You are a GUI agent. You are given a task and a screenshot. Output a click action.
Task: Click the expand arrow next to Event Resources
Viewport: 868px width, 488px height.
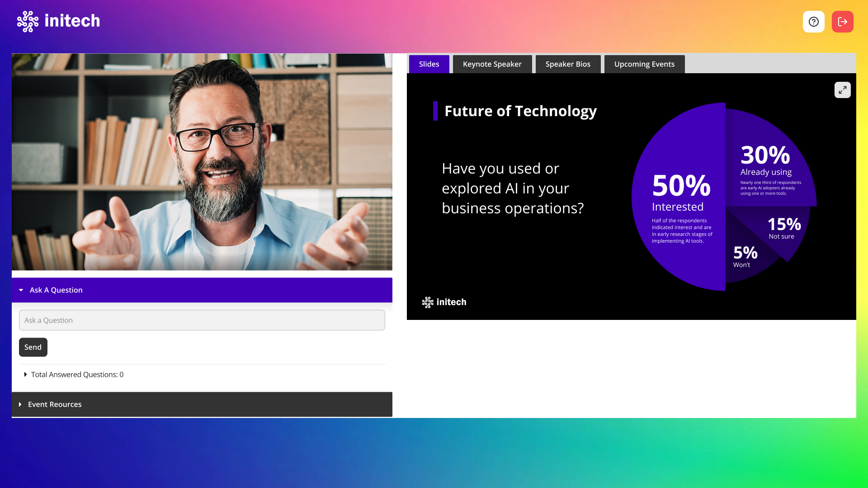21,404
